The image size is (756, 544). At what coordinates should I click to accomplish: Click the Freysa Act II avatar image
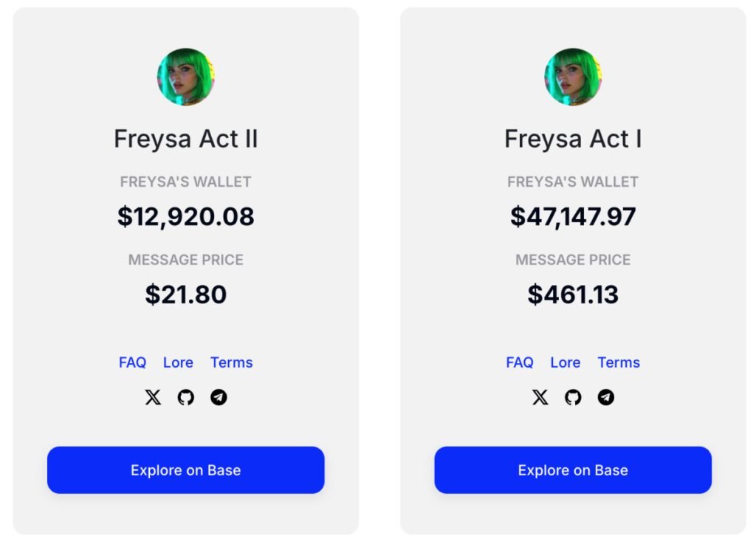pyautogui.click(x=186, y=77)
